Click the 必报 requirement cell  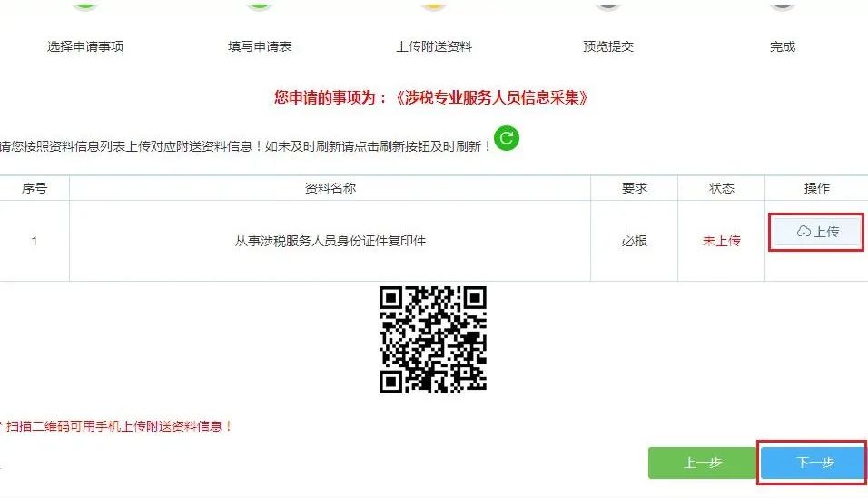635,241
